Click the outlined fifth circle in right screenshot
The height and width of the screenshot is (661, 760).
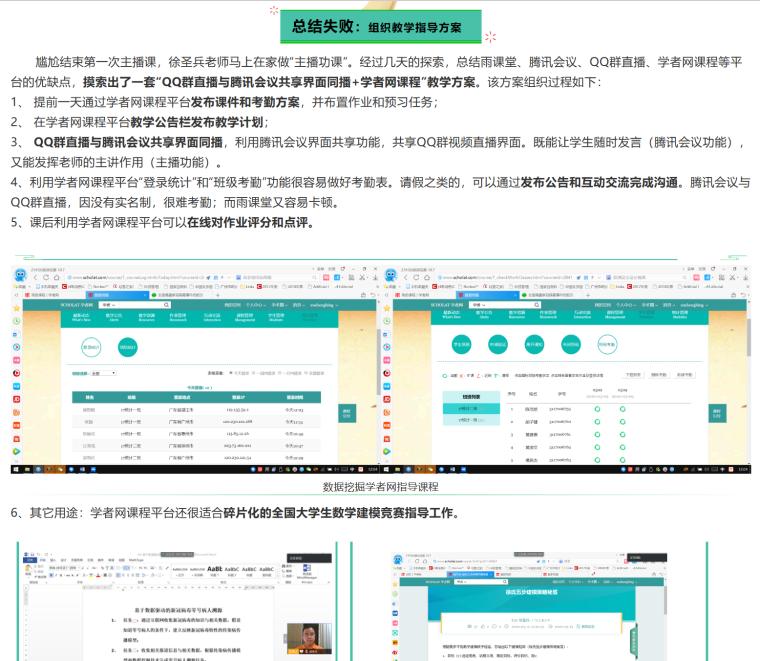606,343
